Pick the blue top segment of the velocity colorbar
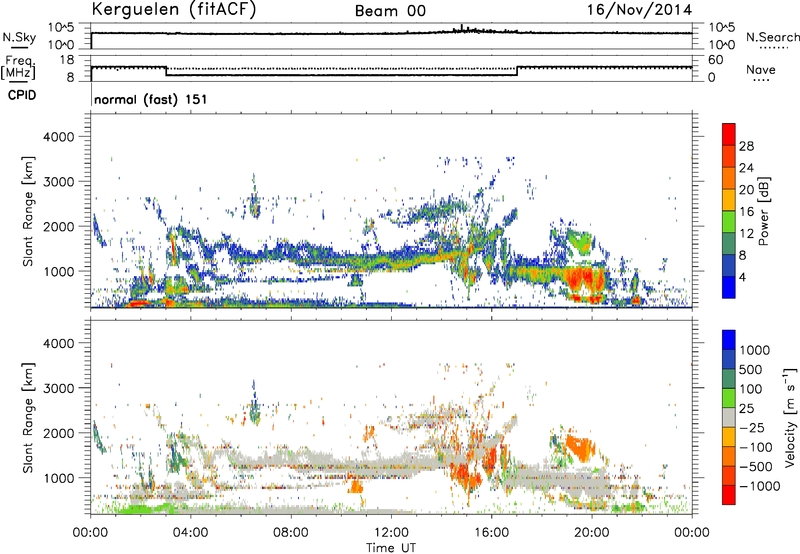 [x=729, y=340]
